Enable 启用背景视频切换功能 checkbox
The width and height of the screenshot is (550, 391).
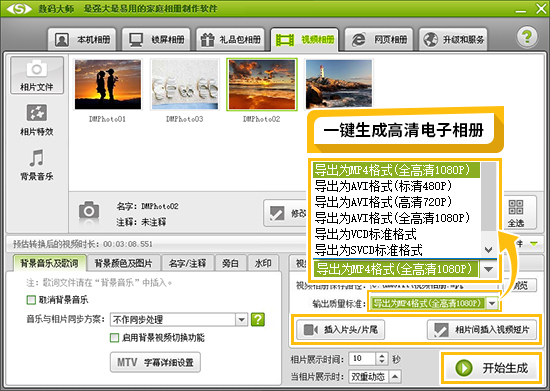coord(114,338)
